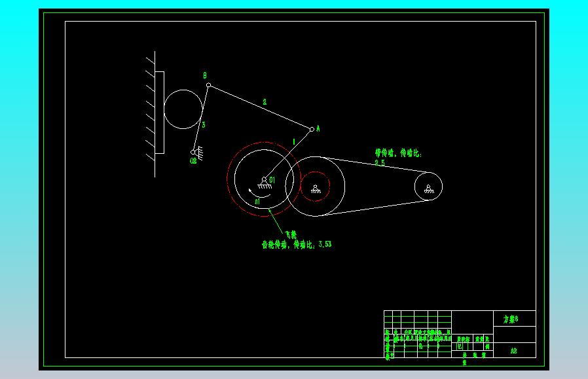Select the fixed pivot symbol at O2

[x=197, y=153]
